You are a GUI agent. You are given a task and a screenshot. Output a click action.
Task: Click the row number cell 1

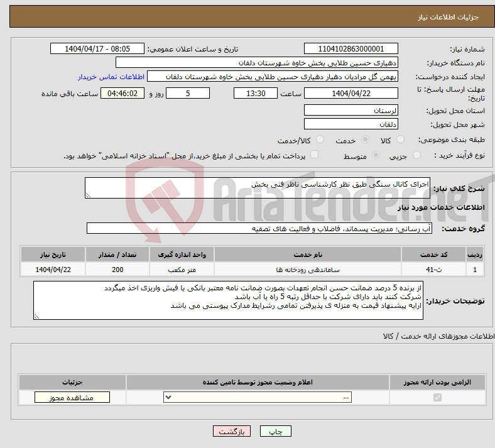[475, 270]
